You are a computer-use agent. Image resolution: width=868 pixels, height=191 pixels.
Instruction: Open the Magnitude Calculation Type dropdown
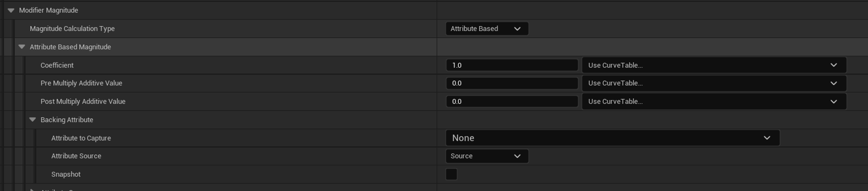tap(487, 28)
